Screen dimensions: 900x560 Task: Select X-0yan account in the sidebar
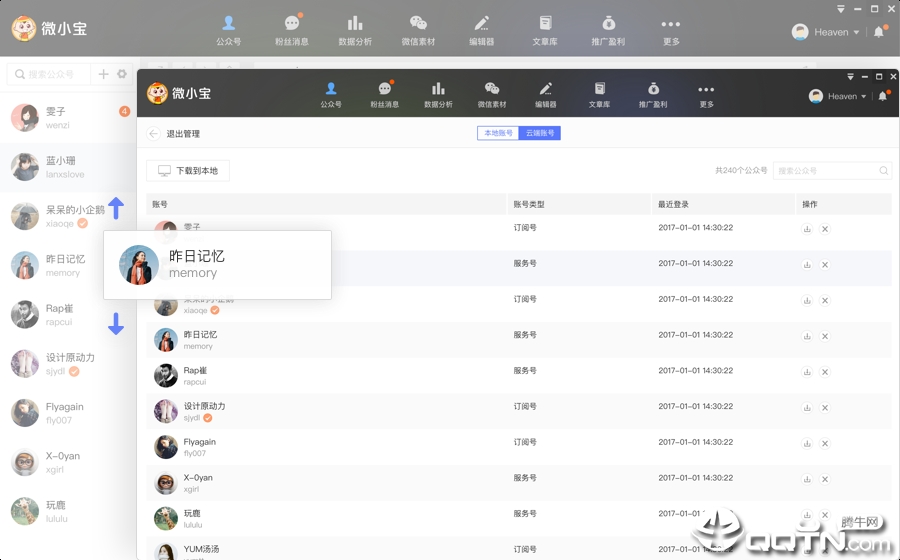pos(68,462)
